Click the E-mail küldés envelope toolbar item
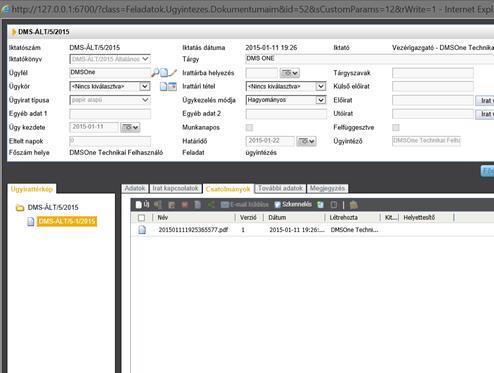The image size is (494, 373). tap(245, 205)
